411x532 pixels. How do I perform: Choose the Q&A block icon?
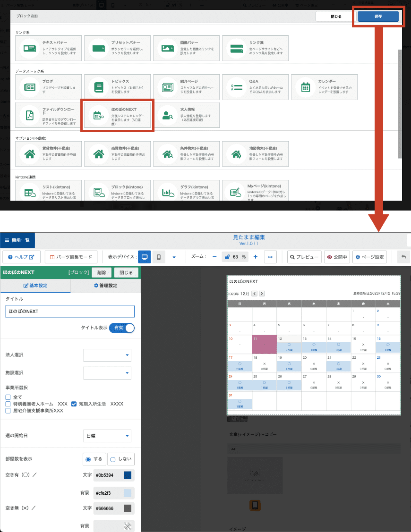click(235, 87)
